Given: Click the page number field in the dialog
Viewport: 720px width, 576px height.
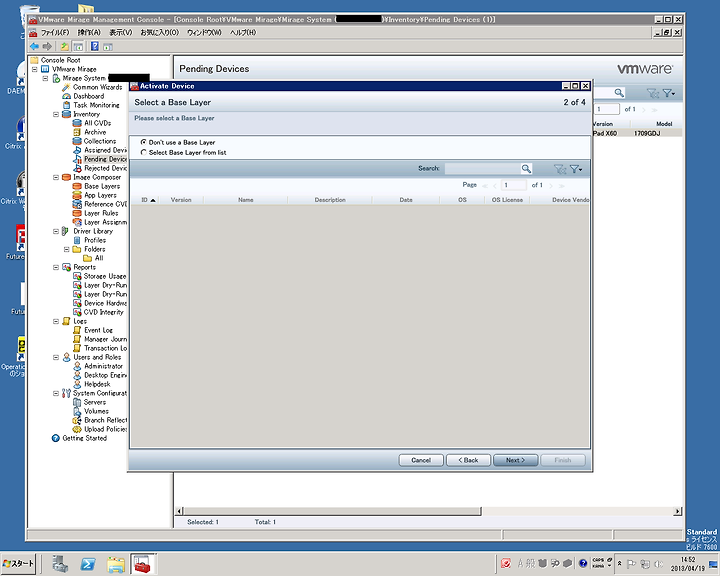Looking at the screenshot, I should tap(514, 185).
